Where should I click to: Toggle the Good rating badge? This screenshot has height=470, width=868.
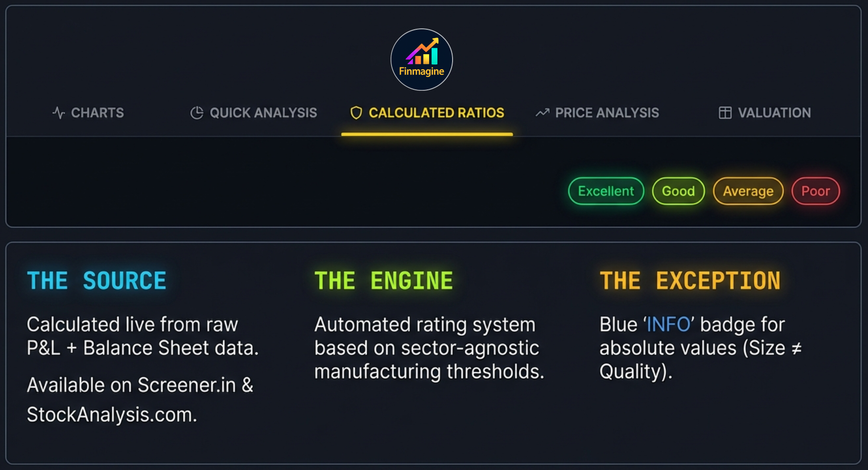678,191
